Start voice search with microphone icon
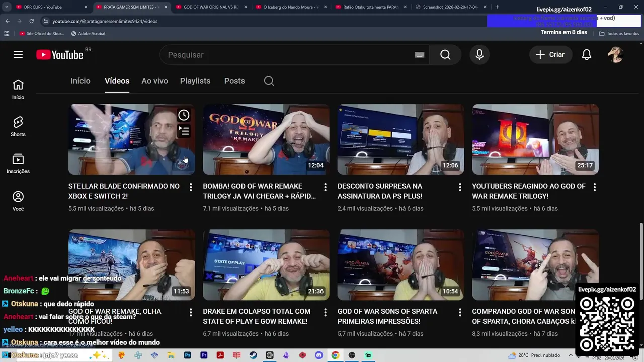This screenshot has width=644, height=362. point(479,55)
